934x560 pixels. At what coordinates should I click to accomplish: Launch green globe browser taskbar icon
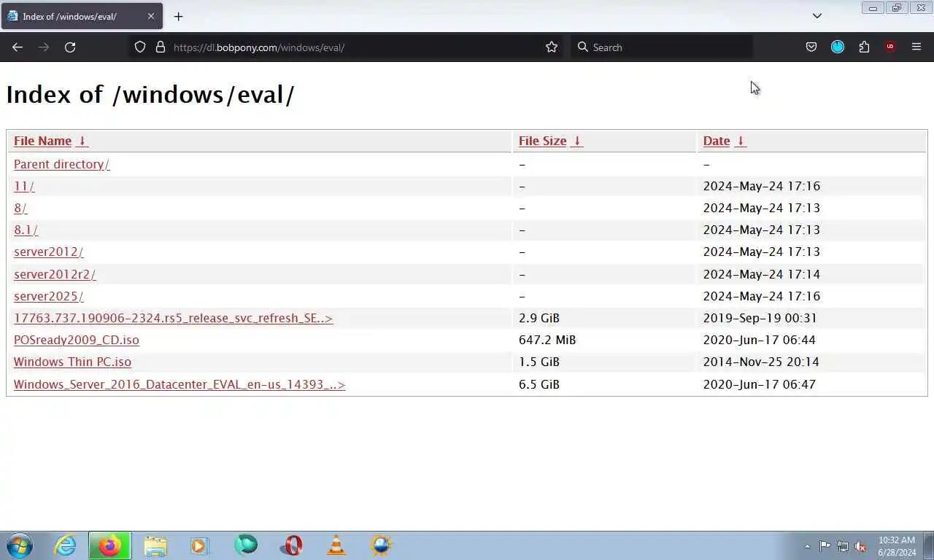246,545
